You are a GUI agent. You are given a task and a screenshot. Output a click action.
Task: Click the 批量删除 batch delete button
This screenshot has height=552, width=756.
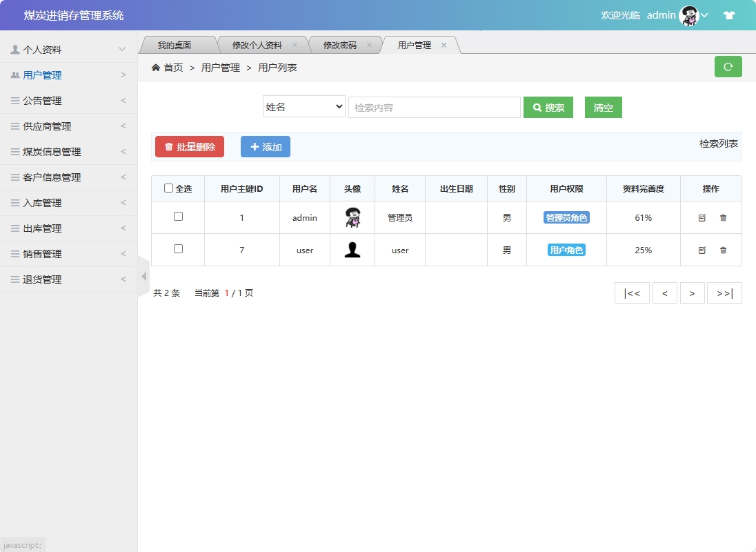[189, 146]
